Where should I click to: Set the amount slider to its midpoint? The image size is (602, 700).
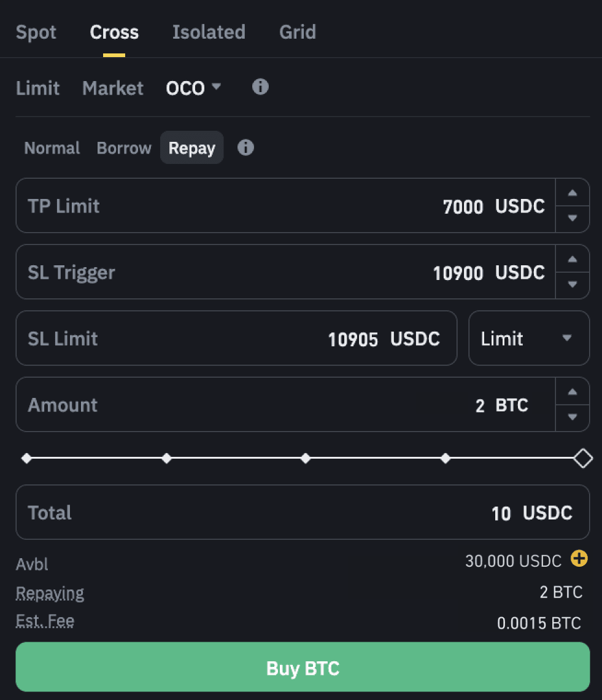point(306,458)
